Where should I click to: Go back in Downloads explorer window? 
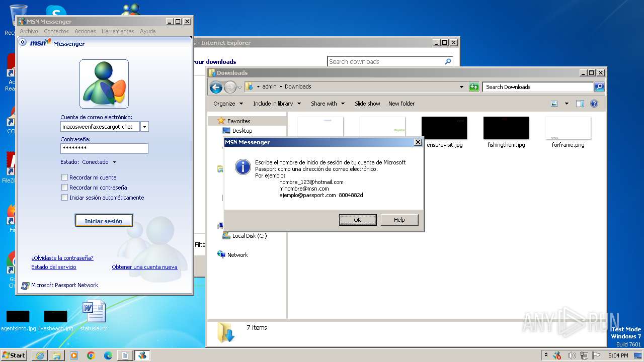(216, 87)
